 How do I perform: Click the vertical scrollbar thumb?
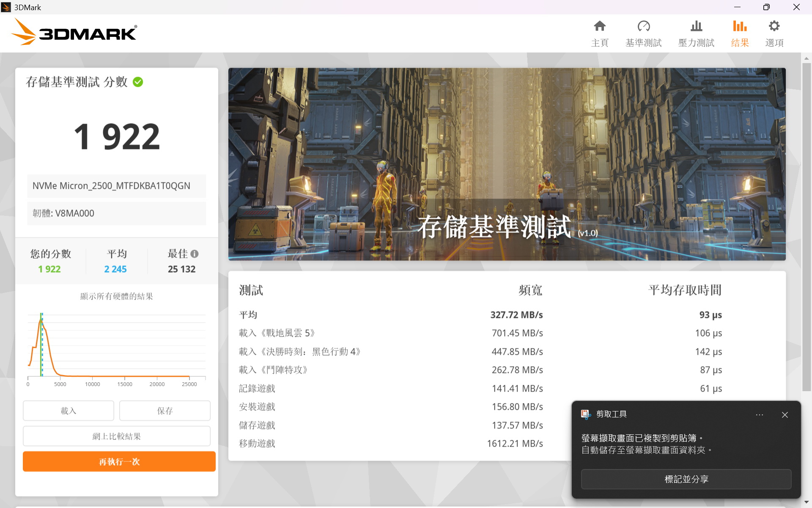[806, 227]
